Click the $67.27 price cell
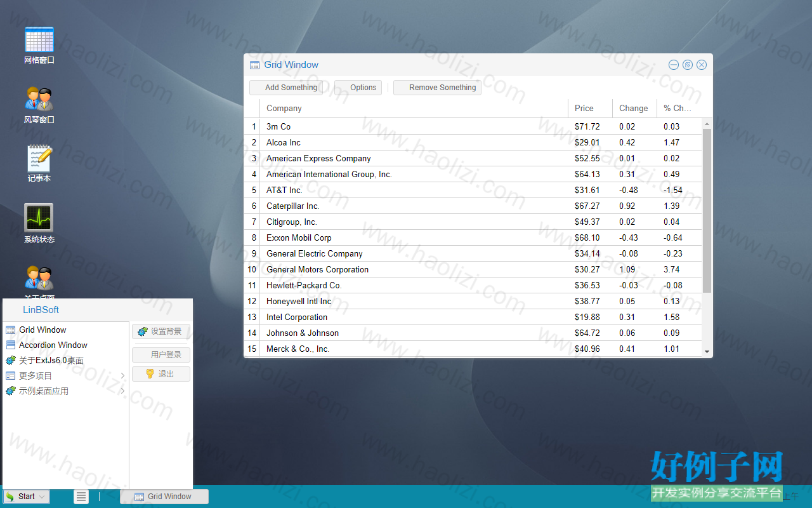Image resolution: width=812 pixels, height=508 pixels. click(x=590, y=206)
